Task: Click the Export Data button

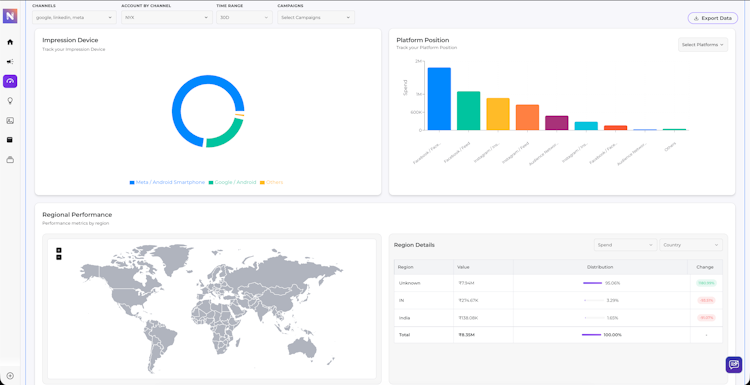Action: tap(713, 18)
